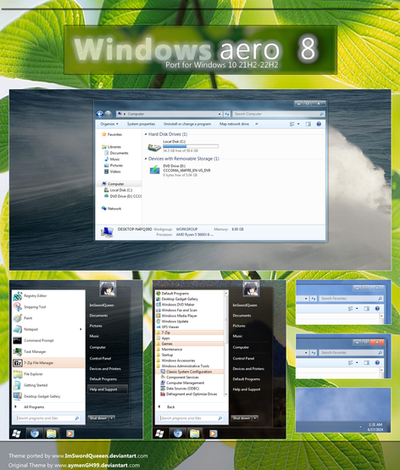Viewport: 400px width, 470px height.
Task: Open the Organize dropdown in Explorer toolbar
Action: click(109, 124)
